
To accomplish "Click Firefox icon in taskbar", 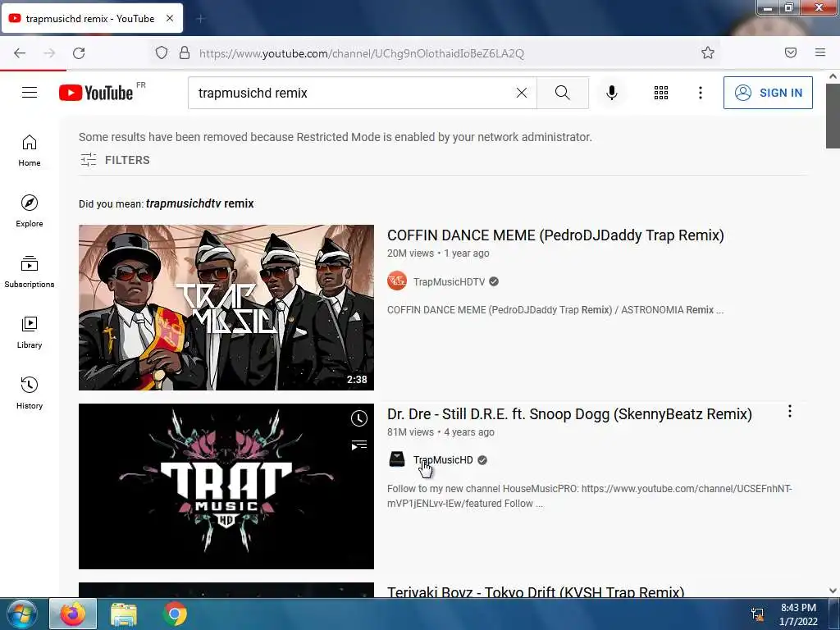I will click(73, 614).
